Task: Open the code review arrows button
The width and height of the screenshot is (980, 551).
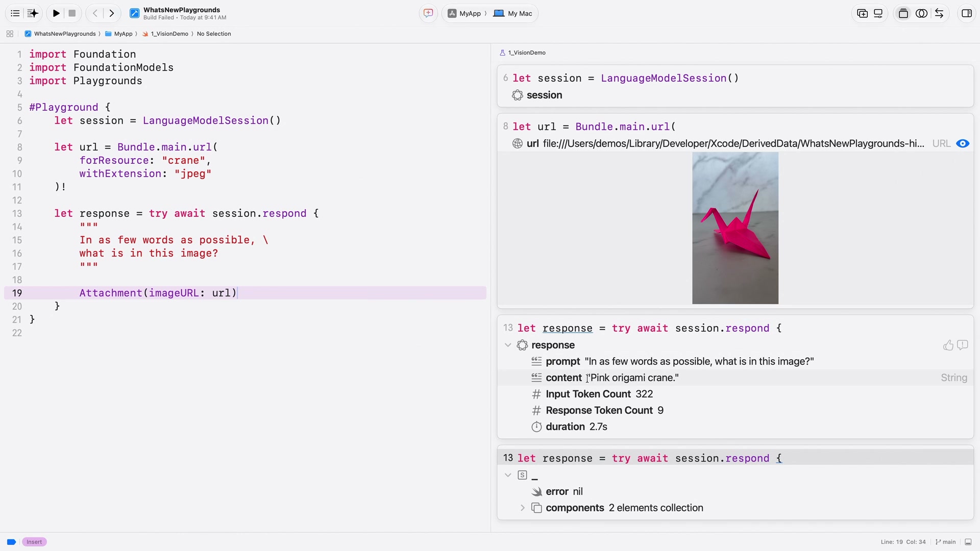Action: point(939,13)
